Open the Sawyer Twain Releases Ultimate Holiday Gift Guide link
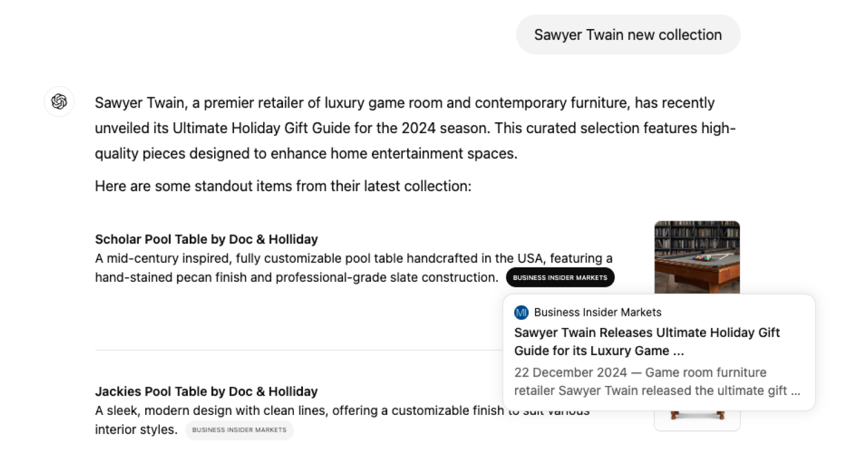Image resolution: width=868 pixels, height=461 pixels. pyautogui.click(x=646, y=341)
